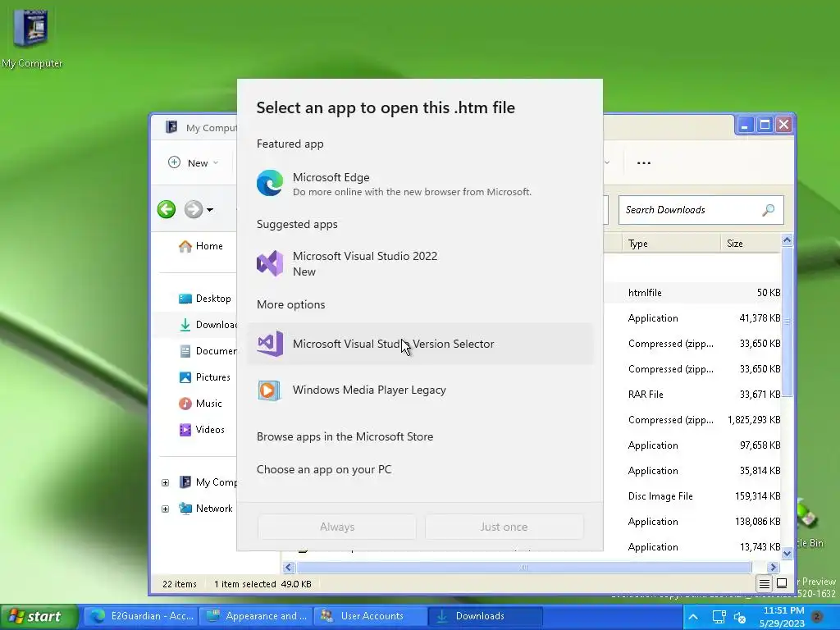Open the New dropdown in toolbar
840x630 pixels.
pos(194,163)
